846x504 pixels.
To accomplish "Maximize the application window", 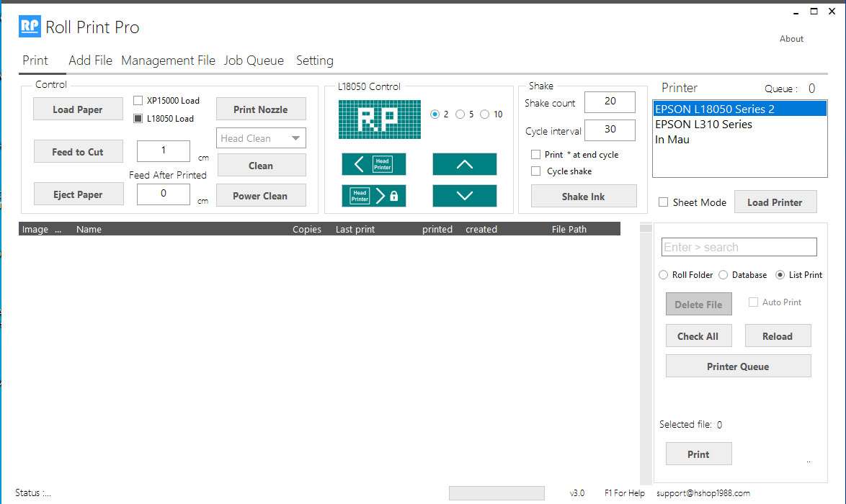I will pos(814,11).
